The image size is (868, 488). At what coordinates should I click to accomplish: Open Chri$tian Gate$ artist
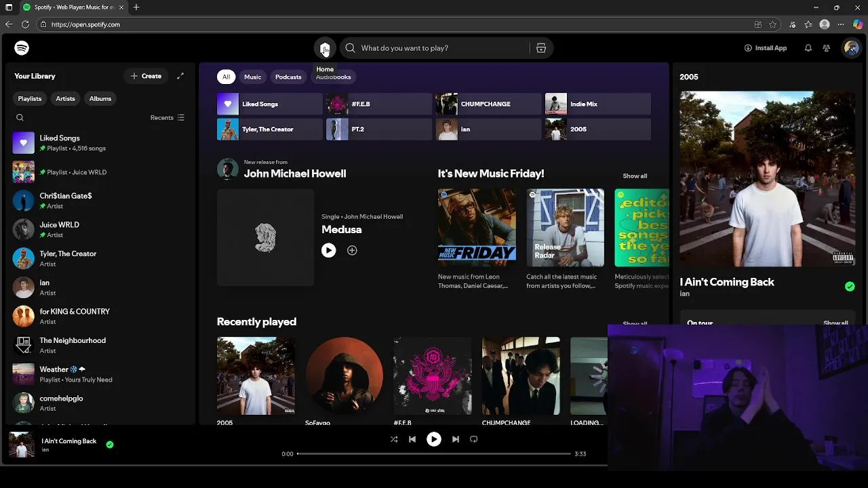click(100, 201)
